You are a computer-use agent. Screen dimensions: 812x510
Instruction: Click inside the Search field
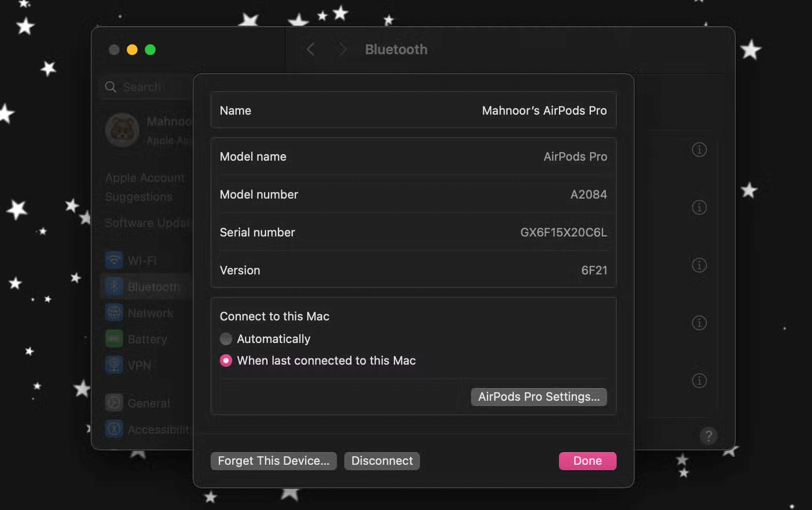[x=143, y=87]
